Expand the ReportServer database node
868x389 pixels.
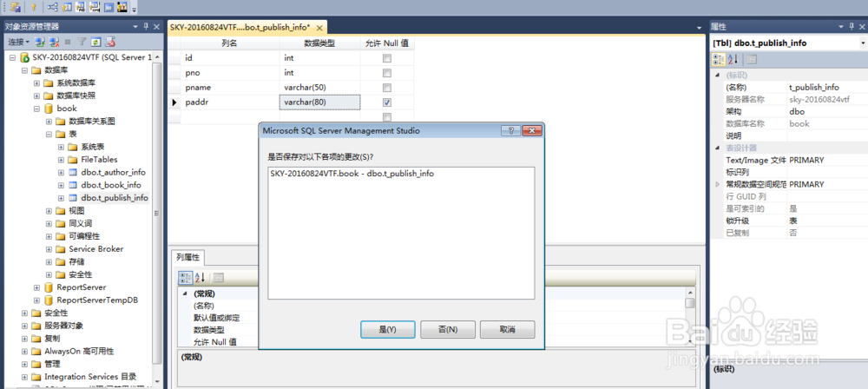coord(36,287)
